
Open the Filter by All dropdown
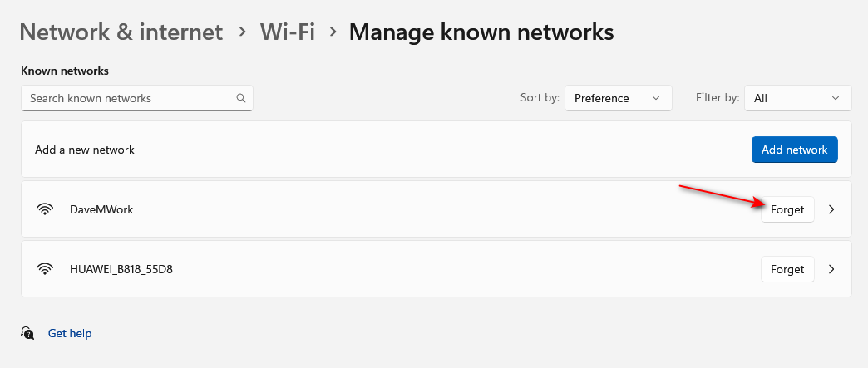[797, 98]
